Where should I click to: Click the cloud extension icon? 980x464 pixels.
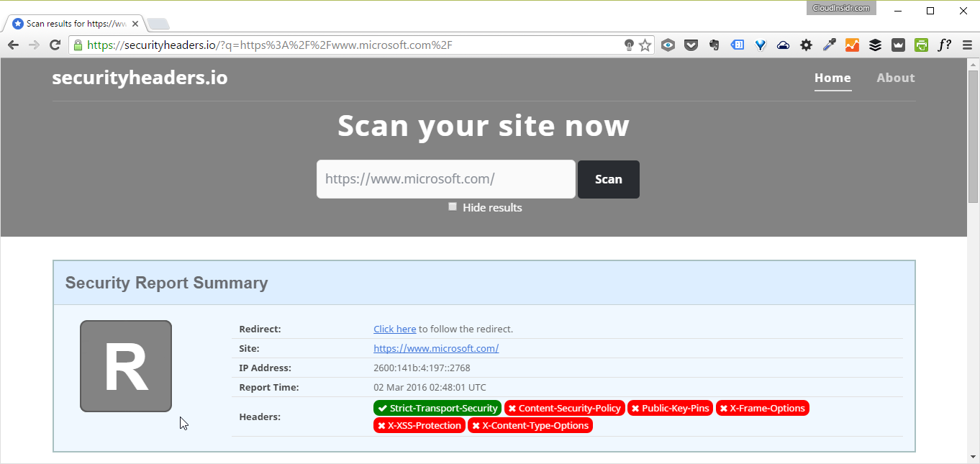pos(784,45)
